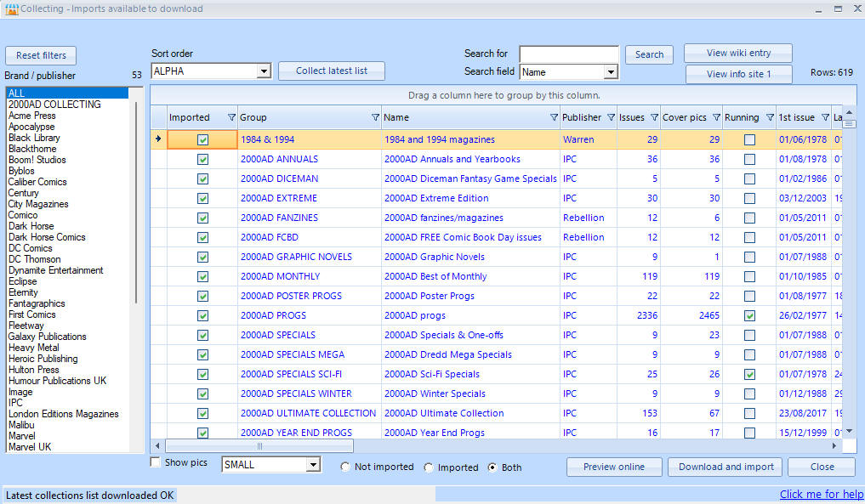Image resolution: width=865 pixels, height=504 pixels.
Task: Select Fantagraphics in publisher list
Action: 37,303
